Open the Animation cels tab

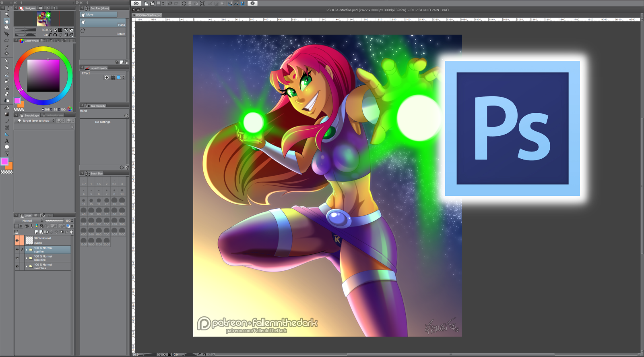pyautogui.click(x=53, y=116)
